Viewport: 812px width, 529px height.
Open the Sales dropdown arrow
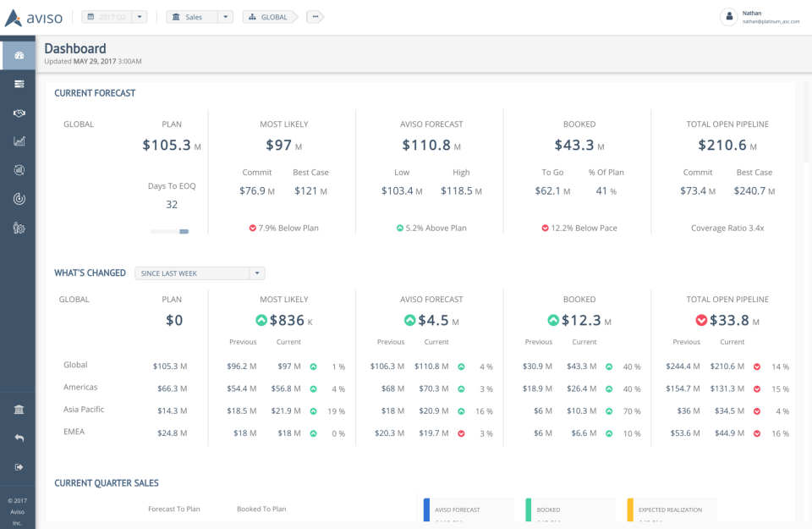[x=225, y=17]
